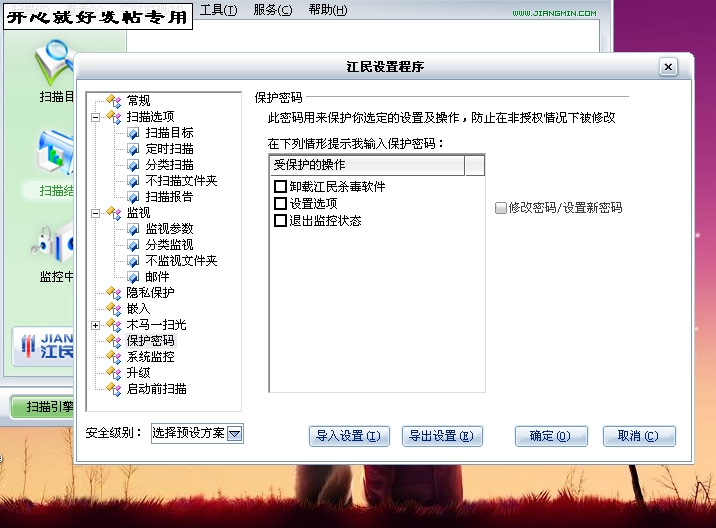
Task: Click the 升级 node icon
Action: pyautogui.click(x=114, y=373)
